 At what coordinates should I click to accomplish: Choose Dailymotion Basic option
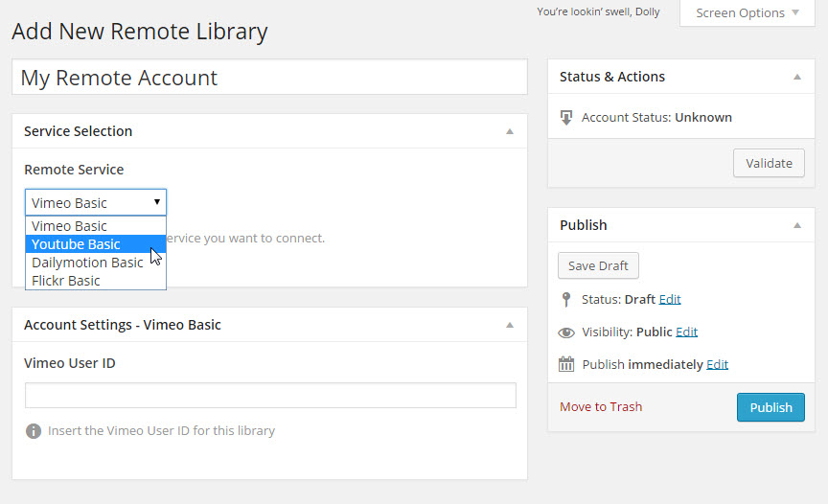point(87,263)
